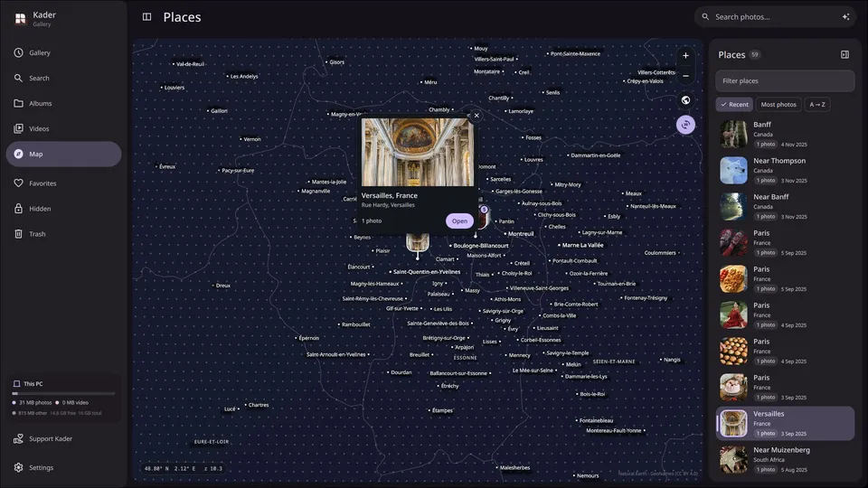Open Settings gear icon
868x488 pixels.
pyautogui.click(x=18, y=467)
